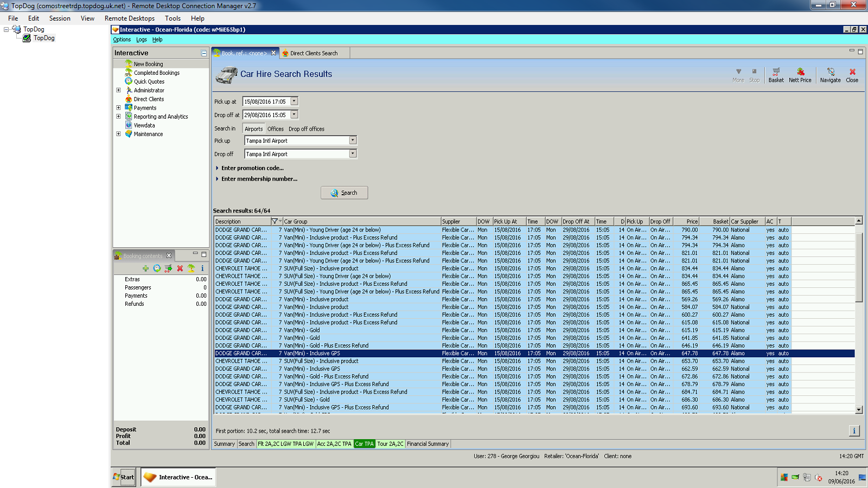Expand the Reporting and Analytics tree node
This screenshot has height=488, width=868.
click(x=118, y=117)
